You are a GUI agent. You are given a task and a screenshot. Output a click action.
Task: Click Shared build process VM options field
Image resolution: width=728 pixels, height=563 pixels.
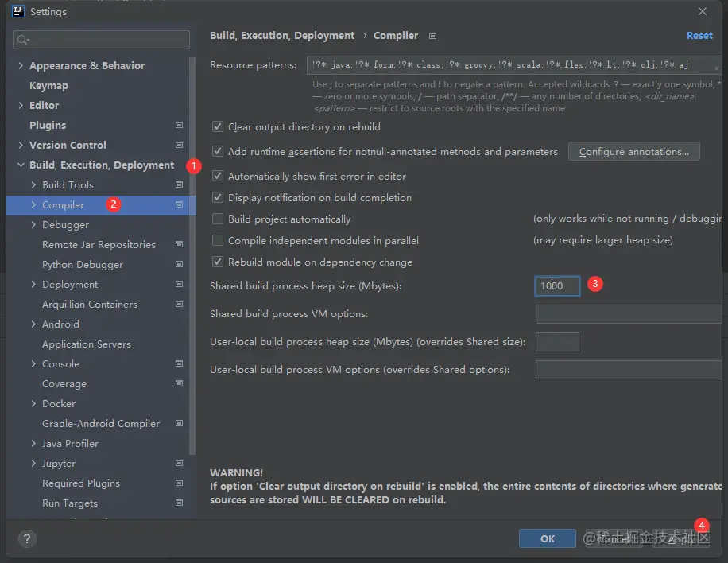[629, 314]
